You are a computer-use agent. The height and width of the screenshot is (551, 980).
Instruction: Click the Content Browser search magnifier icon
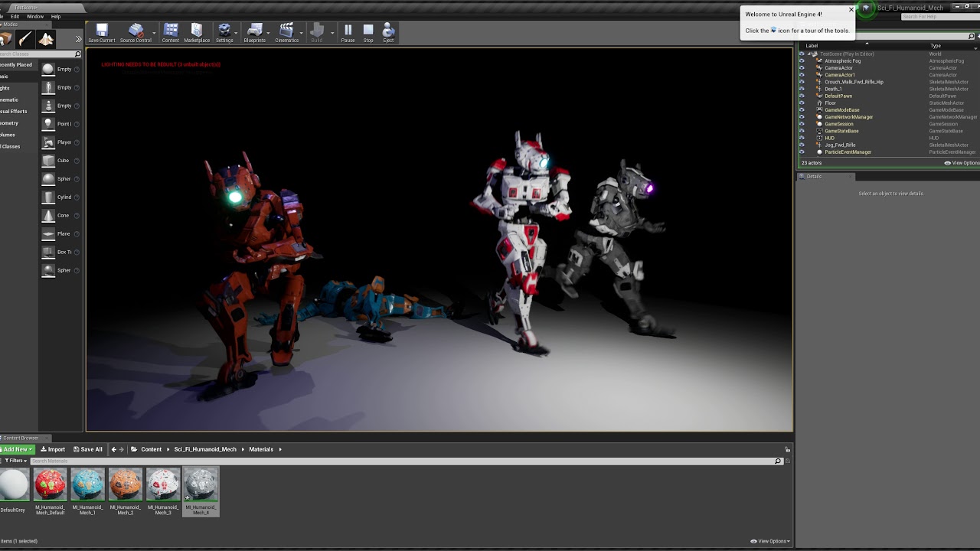tap(778, 461)
